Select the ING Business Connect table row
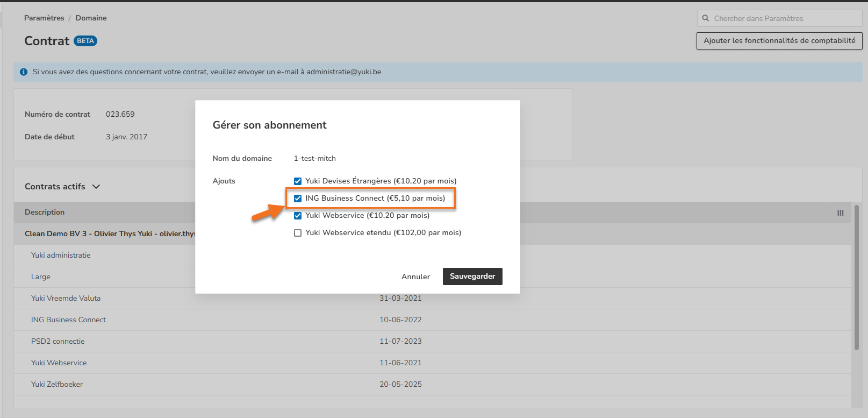 click(433, 320)
